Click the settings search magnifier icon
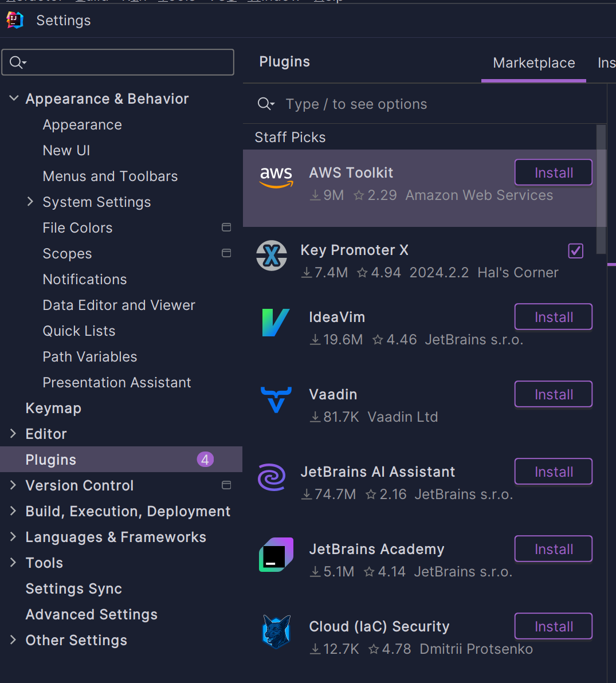This screenshot has height=683, width=616. pyautogui.click(x=17, y=62)
